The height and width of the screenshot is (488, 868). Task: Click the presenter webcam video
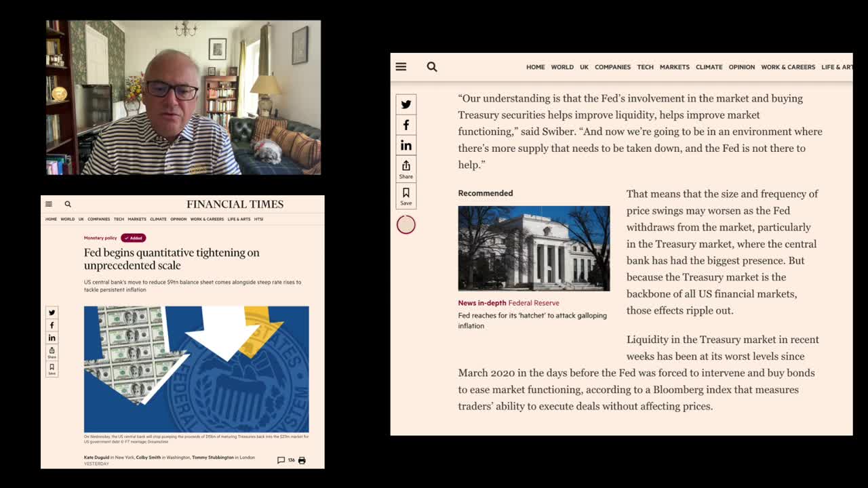(x=183, y=98)
